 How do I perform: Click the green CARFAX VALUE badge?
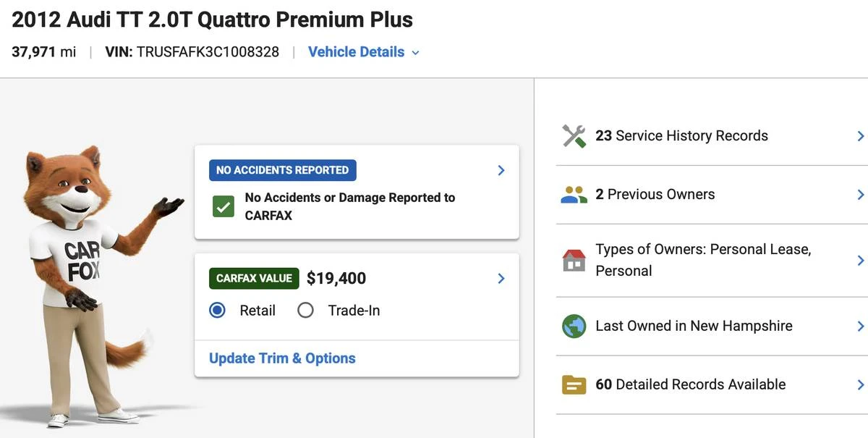click(x=254, y=279)
